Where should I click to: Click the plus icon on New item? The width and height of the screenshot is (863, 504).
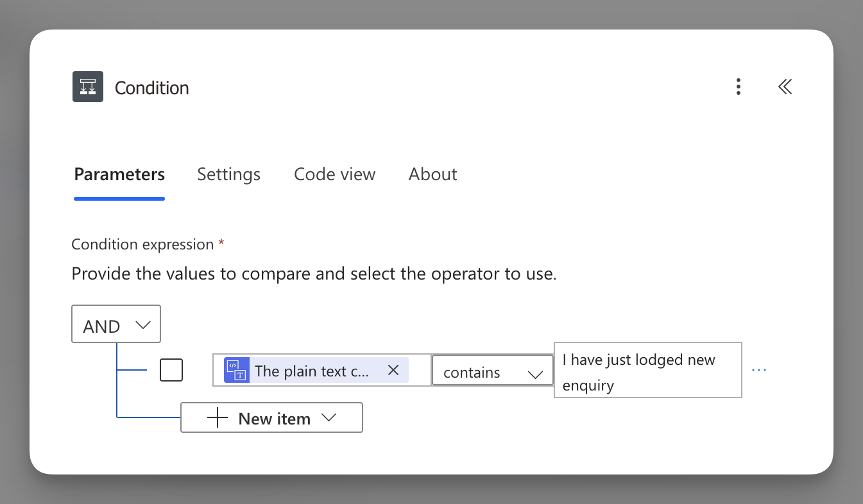(218, 418)
